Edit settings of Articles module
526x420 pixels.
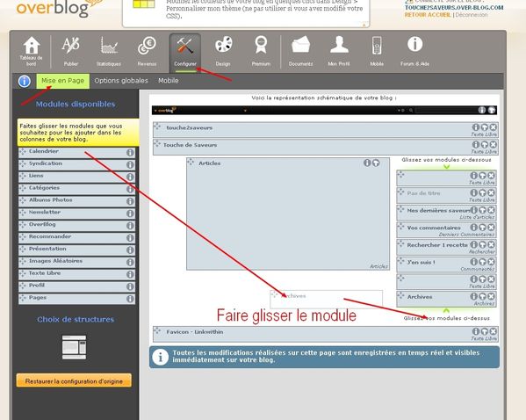pos(376,163)
